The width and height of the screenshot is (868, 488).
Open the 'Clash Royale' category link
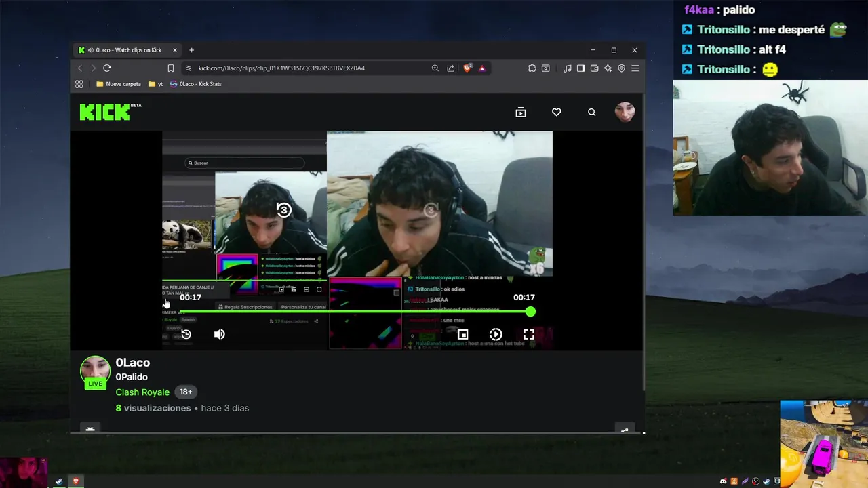click(x=142, y=392)
